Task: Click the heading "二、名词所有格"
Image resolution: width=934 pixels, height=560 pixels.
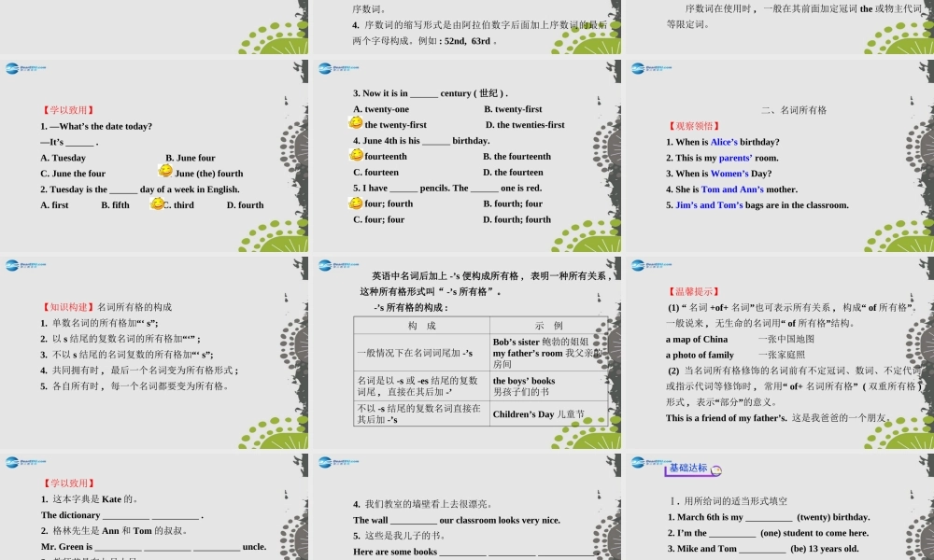Action: pos(793,110)
